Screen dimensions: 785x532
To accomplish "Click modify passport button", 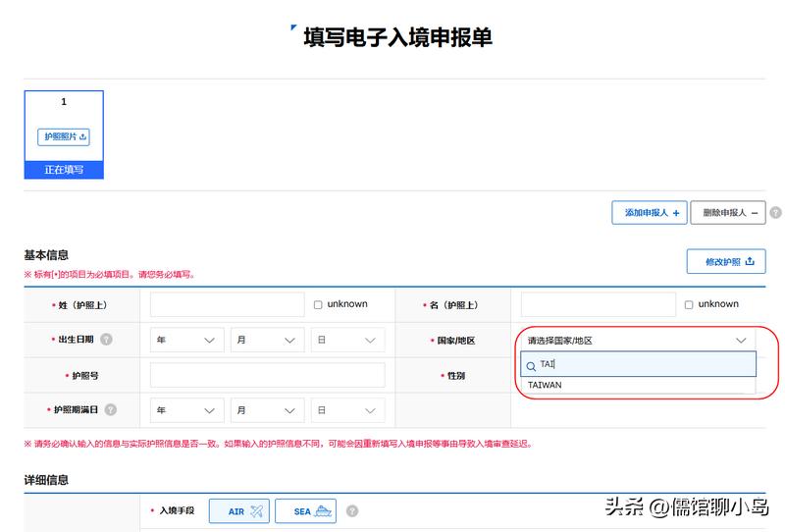I will pos(726,261).
